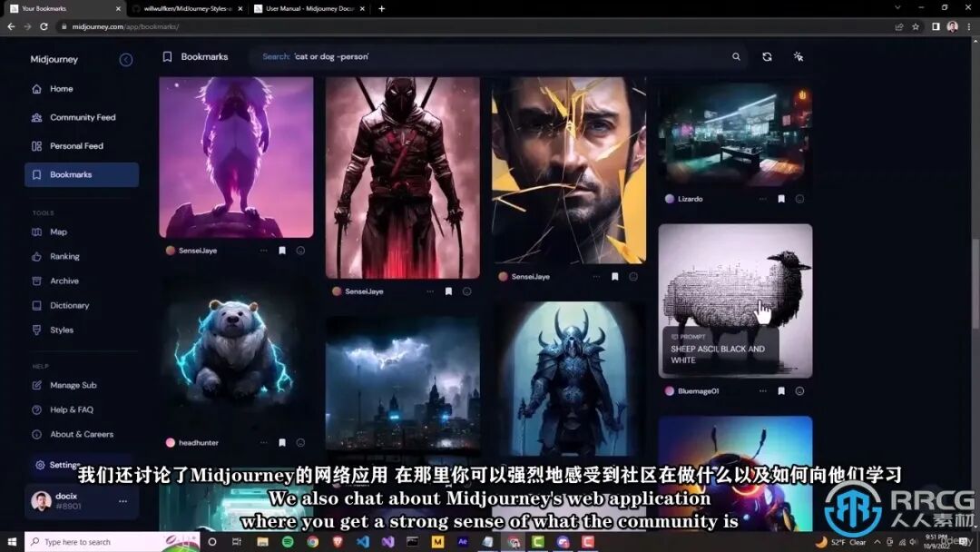React with emoji on ninja image
Image resolution: width=980 pixels, height=552 pixels.
(467, 291)
